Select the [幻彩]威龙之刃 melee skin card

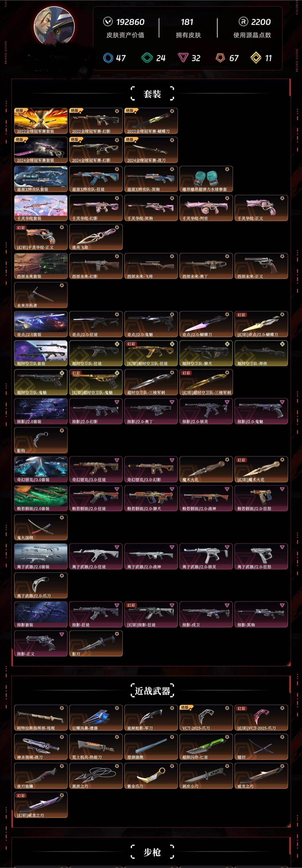(x=41, y=805)
